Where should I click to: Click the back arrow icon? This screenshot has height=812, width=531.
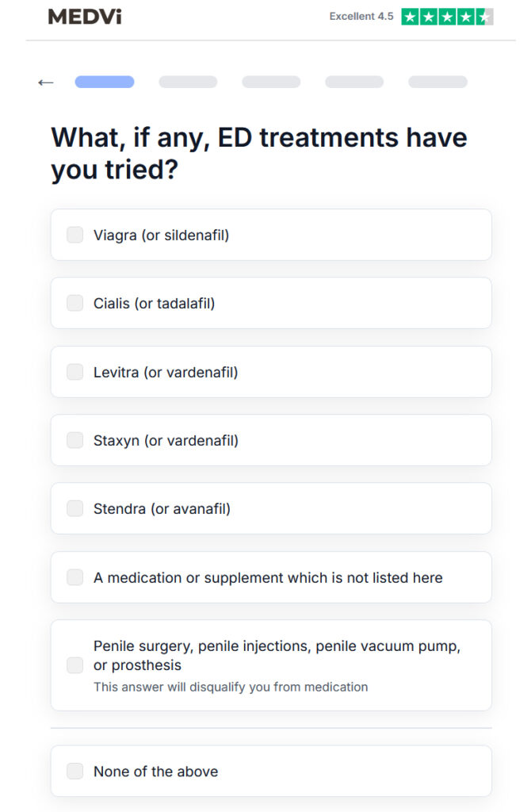click(45, 82)
